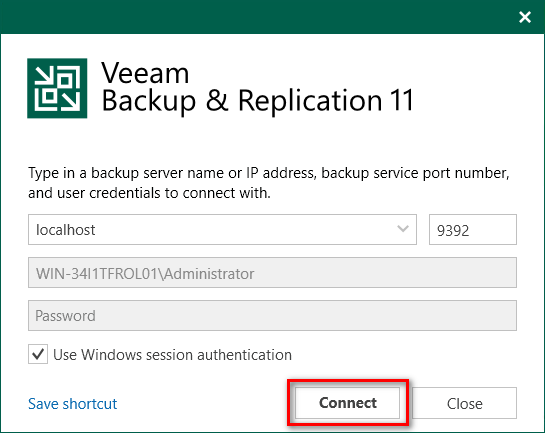Focus the Password field
545x433 pixels.
click(x=272, y=316)
